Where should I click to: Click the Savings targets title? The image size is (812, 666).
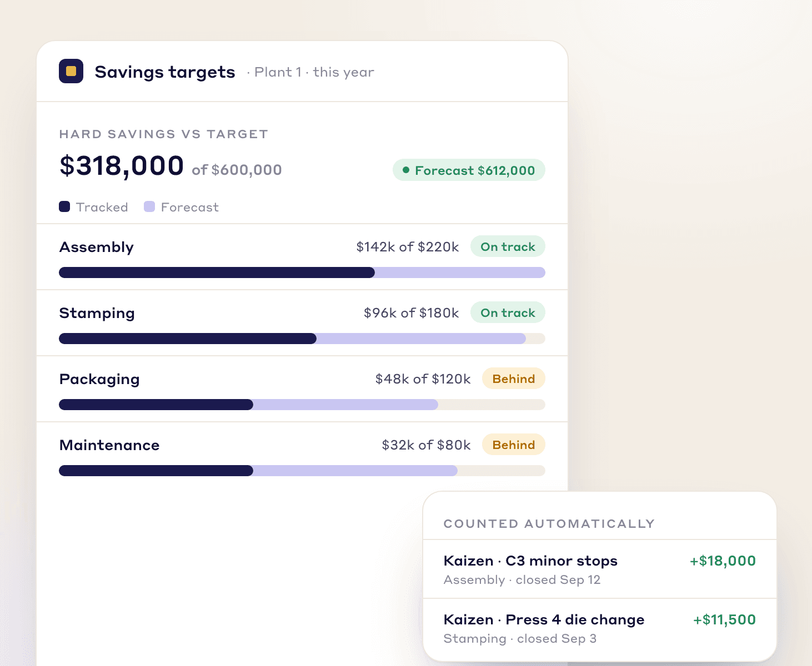tap(165, 72)
